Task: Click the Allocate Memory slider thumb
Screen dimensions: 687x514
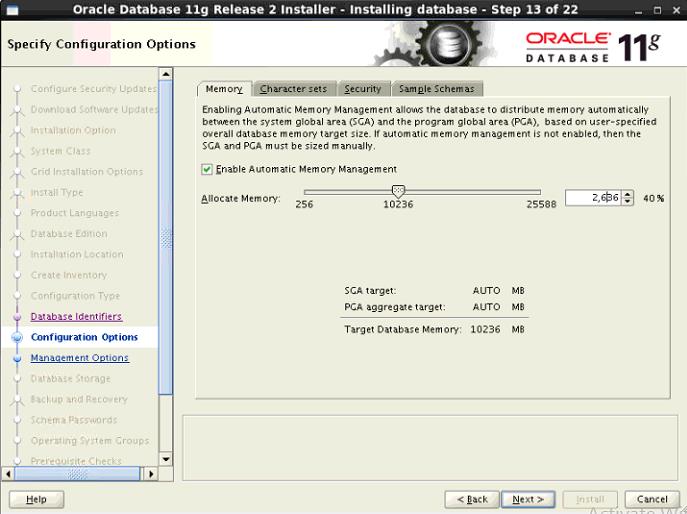Action: pos(398,191)
